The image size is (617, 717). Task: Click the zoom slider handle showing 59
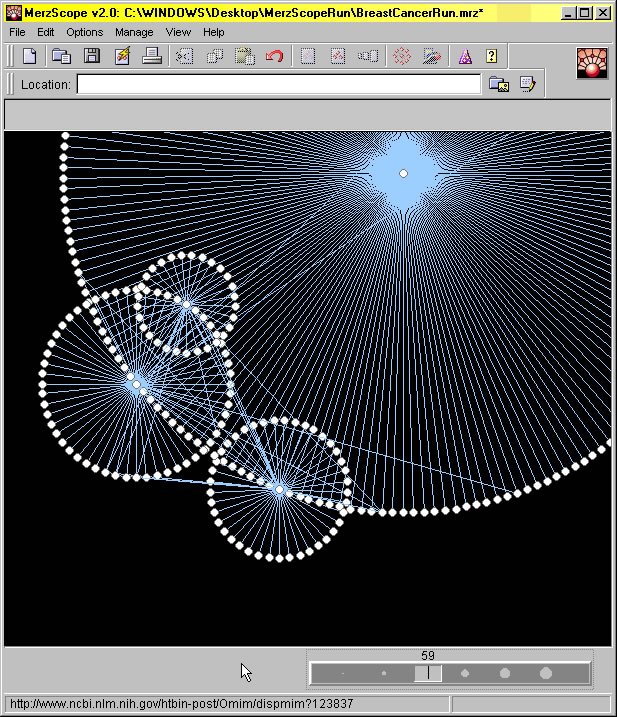coord(428,673)
